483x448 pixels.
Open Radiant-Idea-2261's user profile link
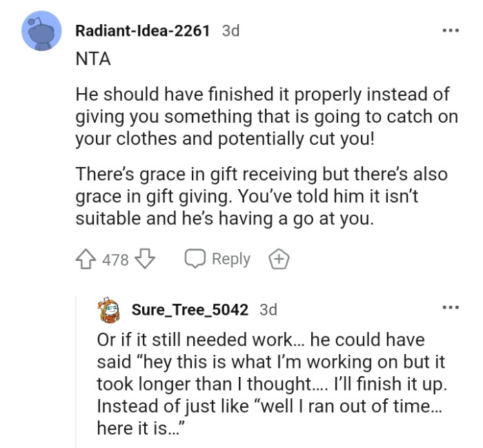(141, 31)
